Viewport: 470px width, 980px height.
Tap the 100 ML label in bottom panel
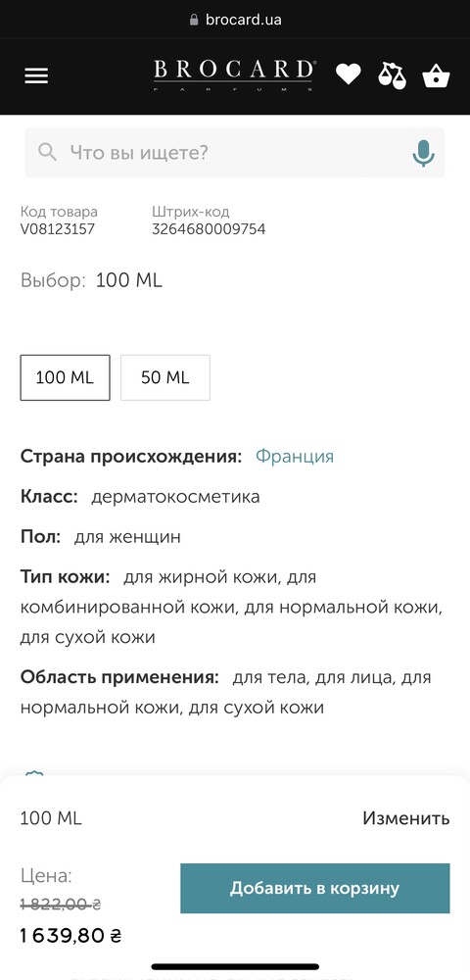click(51, 818)
